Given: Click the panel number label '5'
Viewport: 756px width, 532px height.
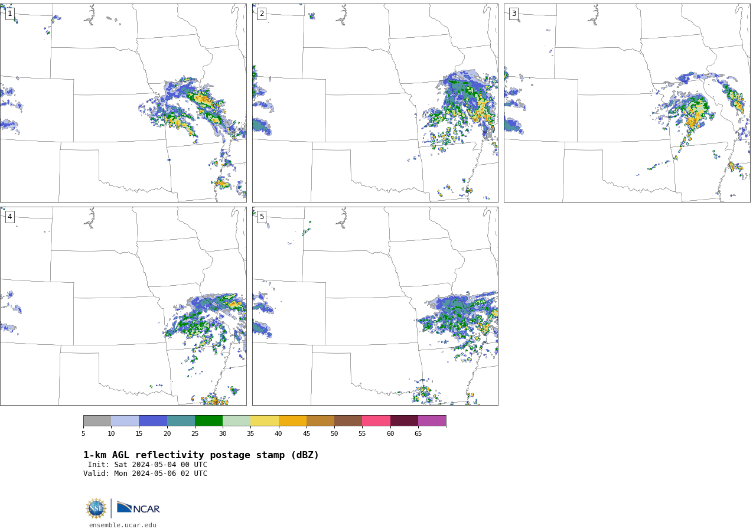Looking at the screenshot, I should pos(262,217).
